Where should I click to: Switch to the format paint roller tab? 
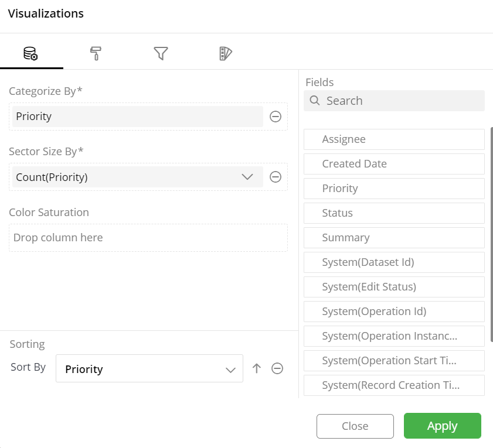point(96,53)
